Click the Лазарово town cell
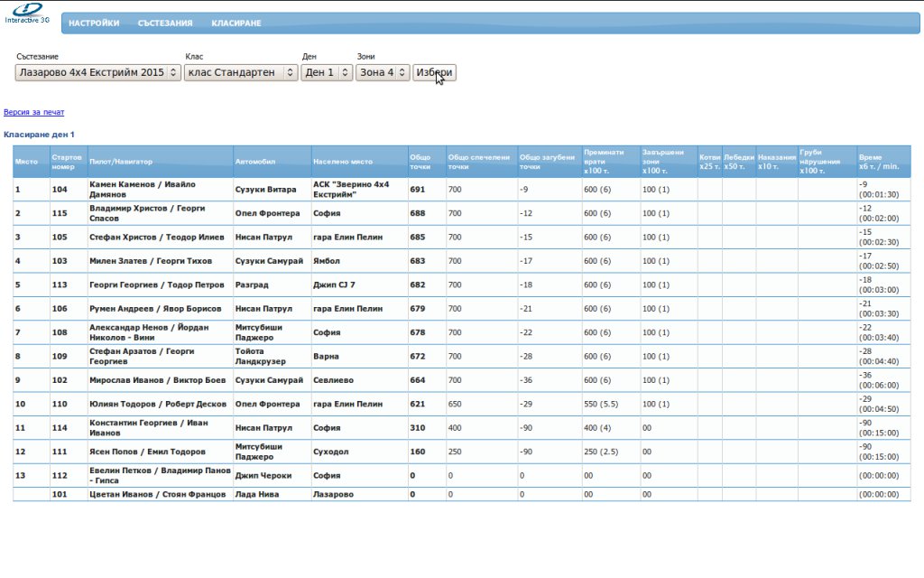 coord(359,494)
